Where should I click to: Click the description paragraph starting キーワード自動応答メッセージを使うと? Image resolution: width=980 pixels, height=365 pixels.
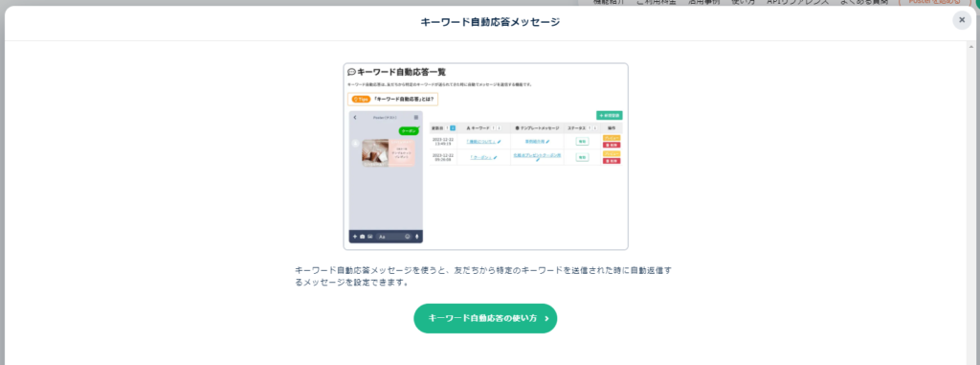[483, 276]
